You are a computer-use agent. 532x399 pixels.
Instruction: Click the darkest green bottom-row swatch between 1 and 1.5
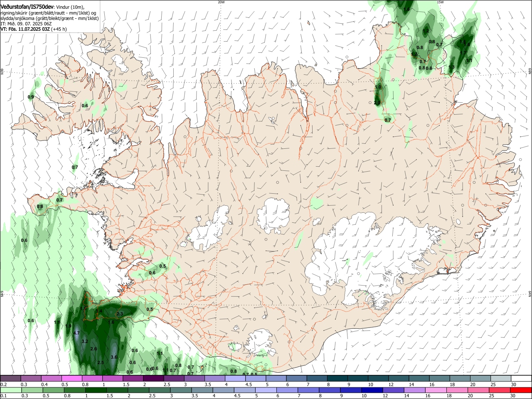pyautogui.click(x=96, y=390)
